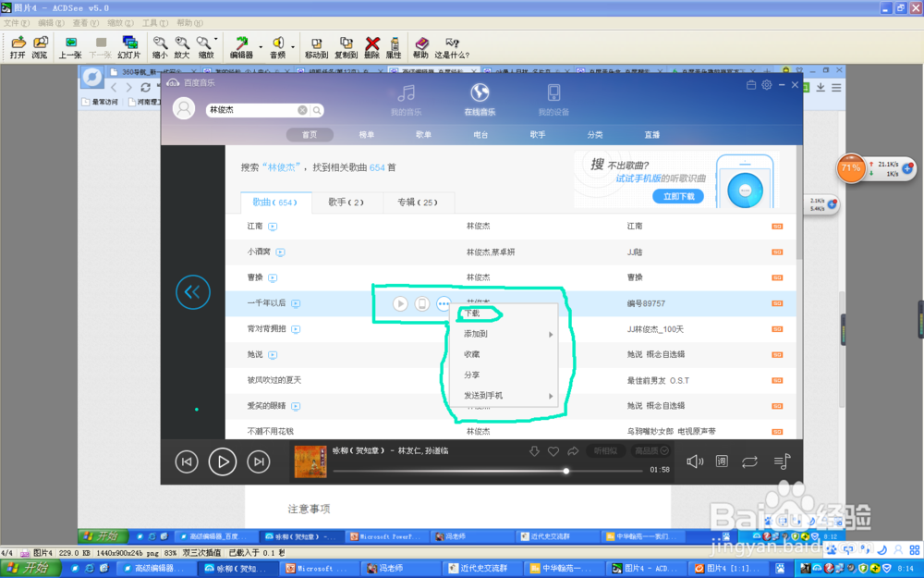
Task: Expand the 缩放 zoom dropdown arrow
Action: [215, 40]
